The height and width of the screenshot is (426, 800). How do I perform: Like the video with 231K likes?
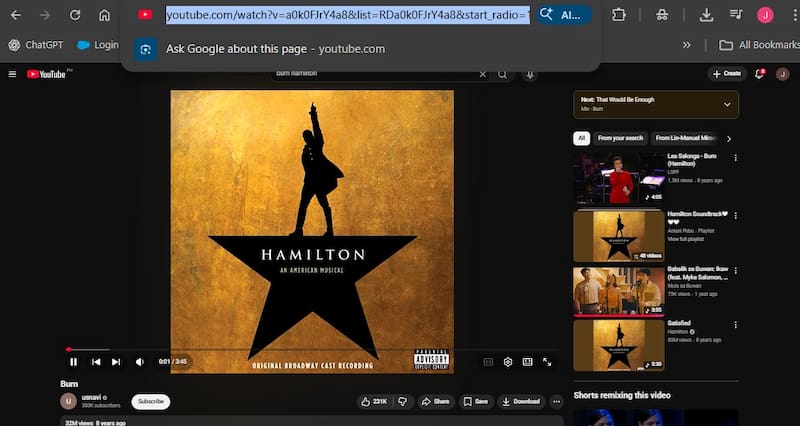(374, 402)
